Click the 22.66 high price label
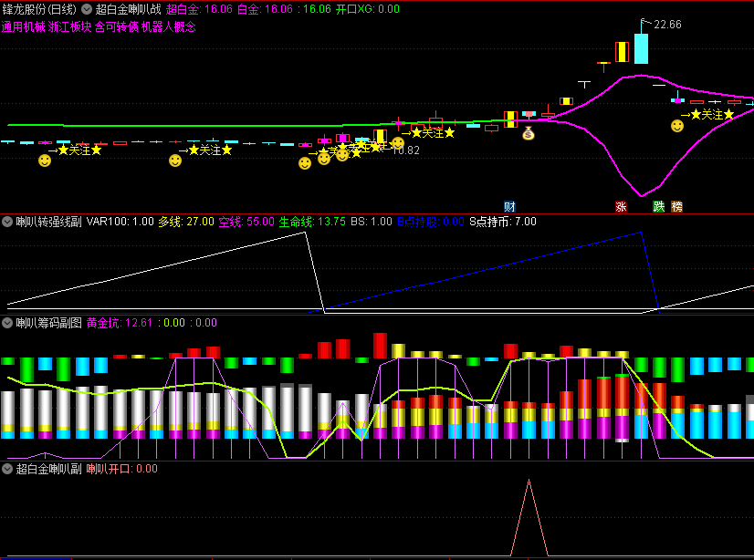The height and width of the screenshot is (560, 754). pyautogui.click(x=667, y=25)
